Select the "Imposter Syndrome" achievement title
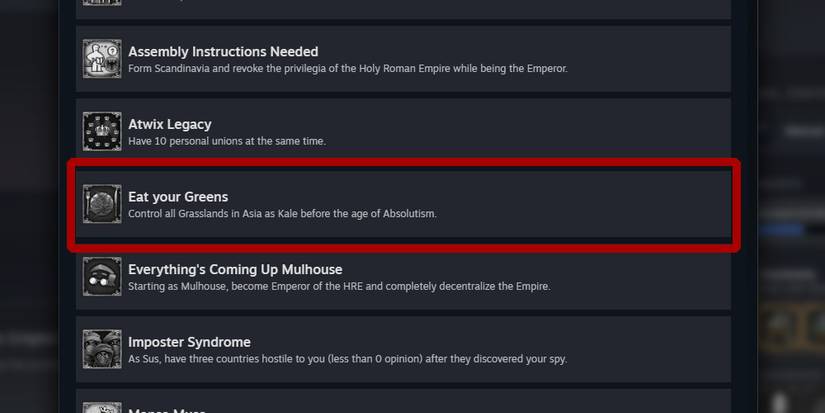The image size is (825, 413). [x=187, y=342]
